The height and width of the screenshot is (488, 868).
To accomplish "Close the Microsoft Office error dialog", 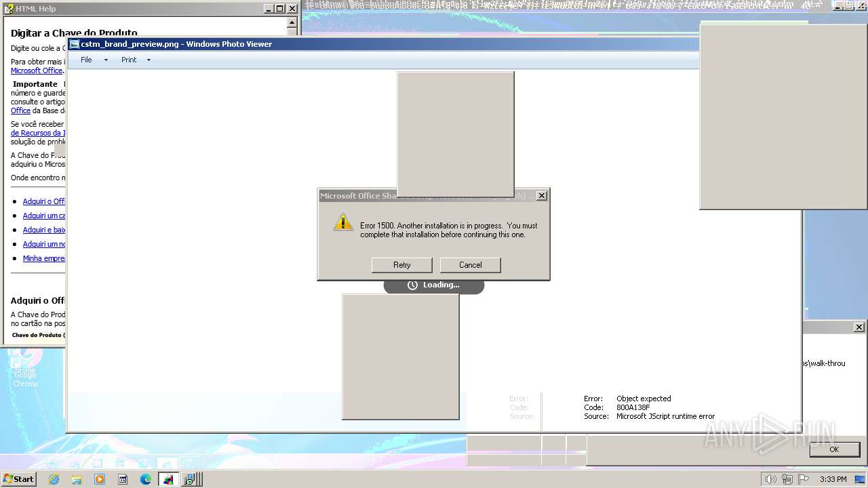I will [541, 196].
